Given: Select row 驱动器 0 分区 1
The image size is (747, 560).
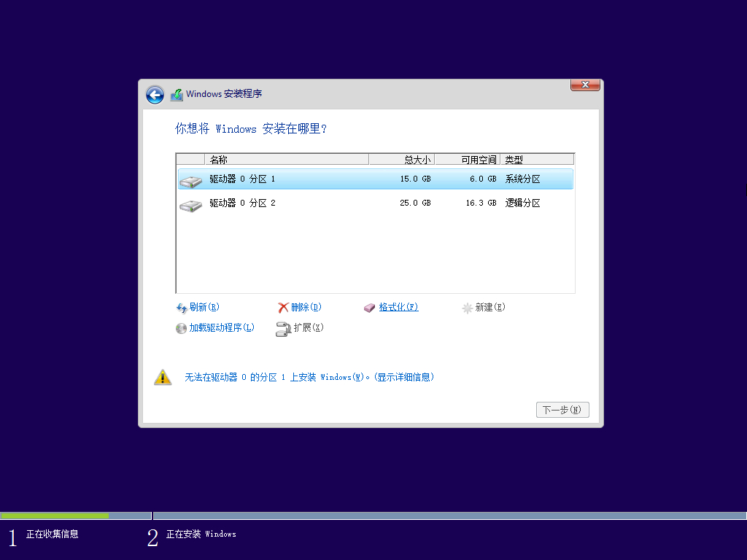Looking at the screenshot, I should tap(376, 179).
